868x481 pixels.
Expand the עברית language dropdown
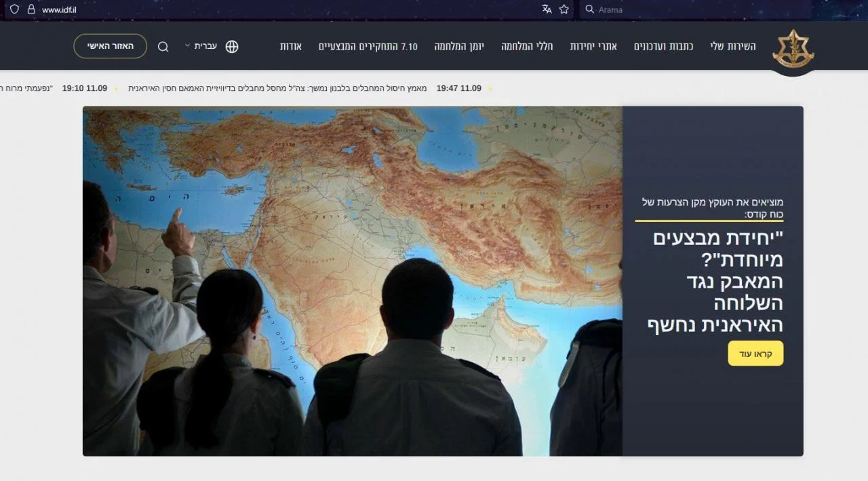pyautogui.click(x=201, y=46)
